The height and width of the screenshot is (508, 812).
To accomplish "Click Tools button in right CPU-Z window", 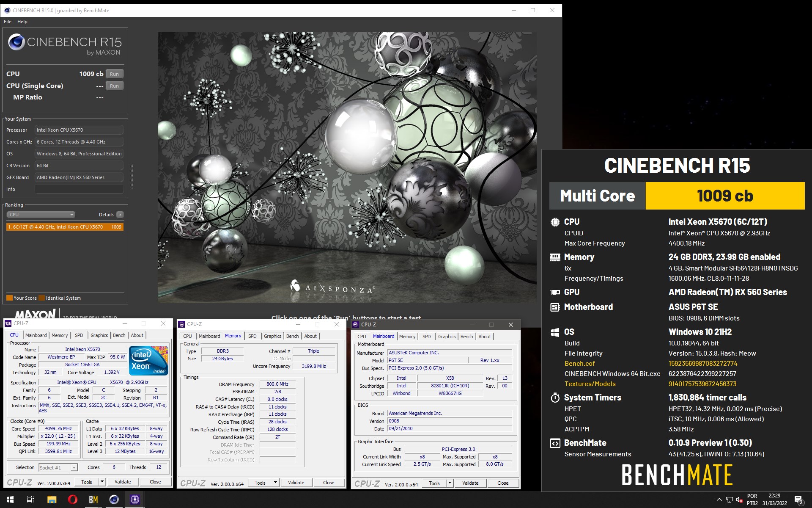I will [x=434, y=483].
